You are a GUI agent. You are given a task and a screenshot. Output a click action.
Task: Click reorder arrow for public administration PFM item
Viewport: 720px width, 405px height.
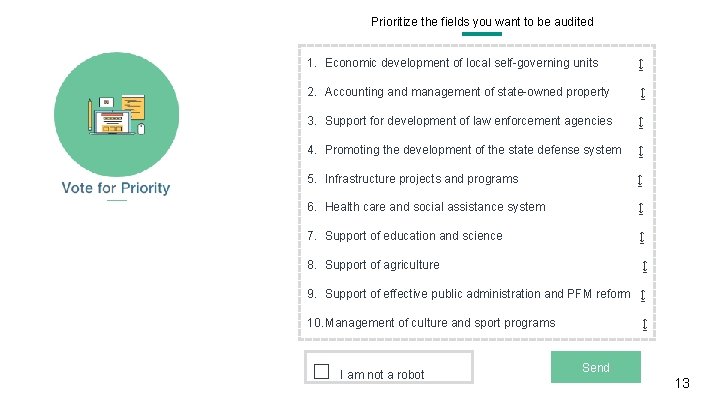[642, 296]
